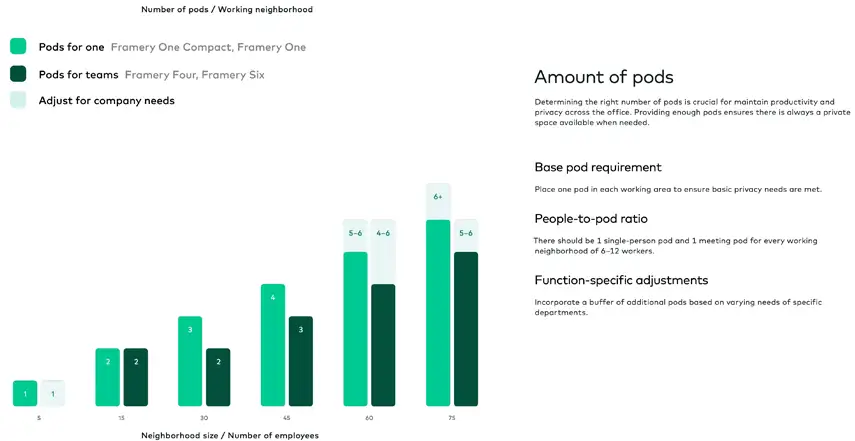This screenshot has height=441, width=855.
Task: Click the '75' value on the horizontal axis
Action: tap(452, 417)
